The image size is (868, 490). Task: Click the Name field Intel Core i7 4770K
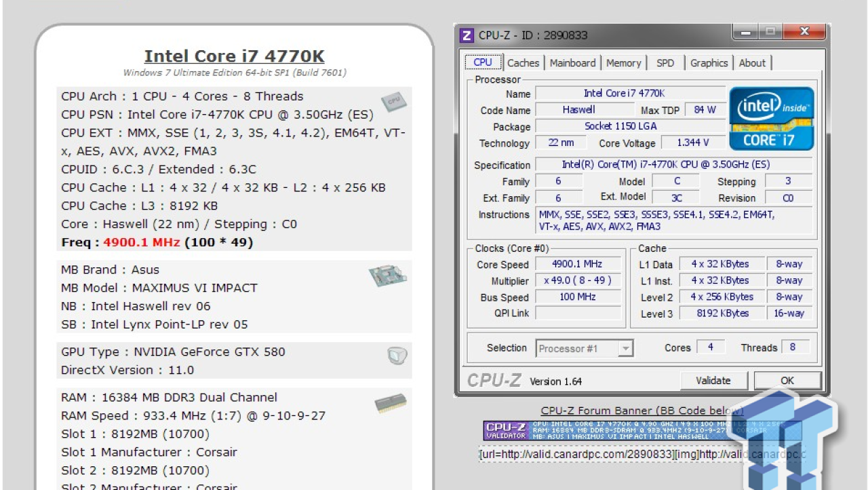[x=630, y=93]
